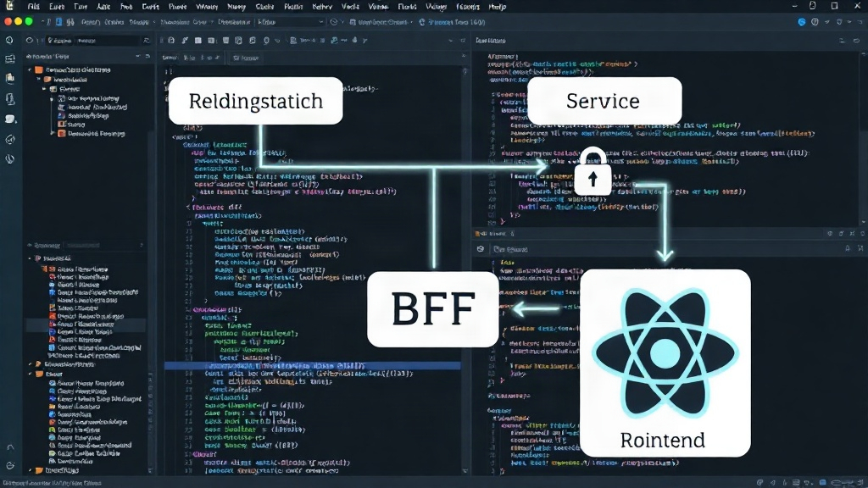Screen dimensions: 868x488
Task: Expand the orange folder at the bottom of the lower tree
Action: point(30,470)
